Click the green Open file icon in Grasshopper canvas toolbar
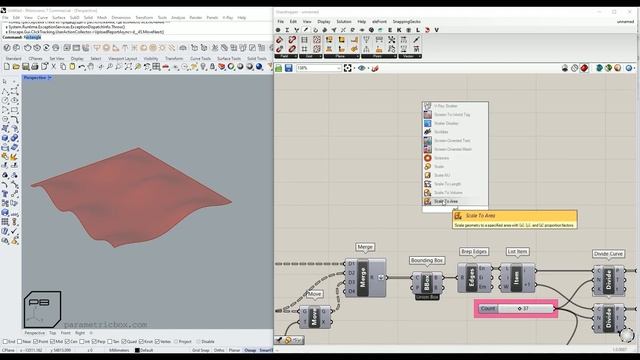This screenshot has height=360, width=640. coord(278,68)
